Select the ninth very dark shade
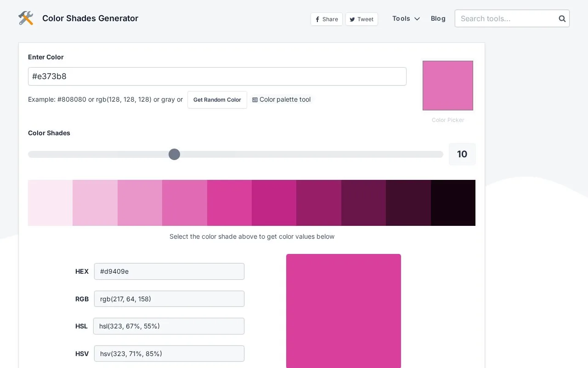This screenshot has height=368, width=588. tap(408, 203)
